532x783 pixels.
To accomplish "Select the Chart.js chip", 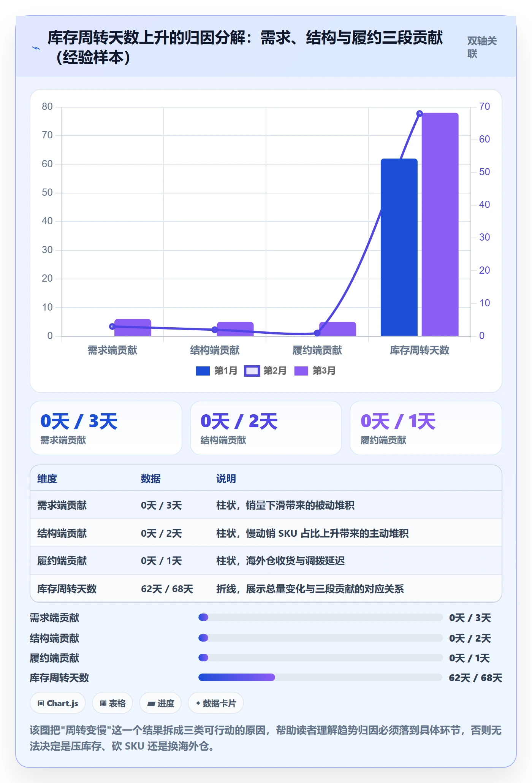I will (x=58, y=704).
